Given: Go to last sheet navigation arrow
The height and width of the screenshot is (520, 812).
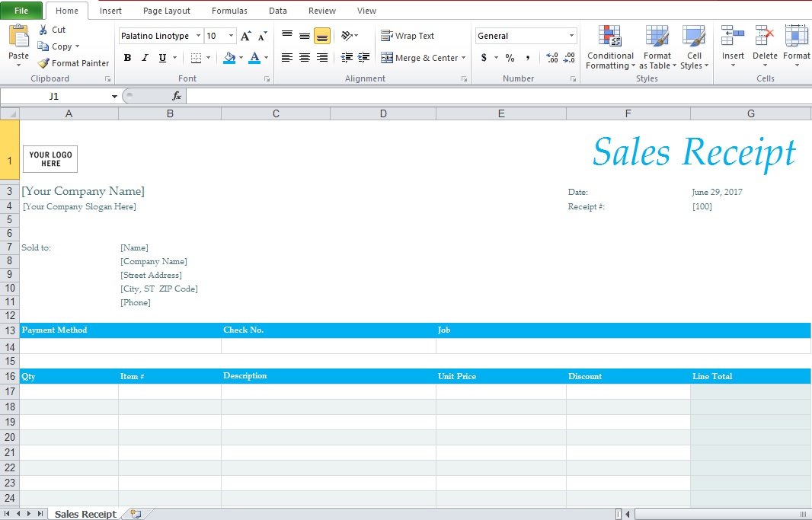Looking at the screenshot, I should coord(40,514).
